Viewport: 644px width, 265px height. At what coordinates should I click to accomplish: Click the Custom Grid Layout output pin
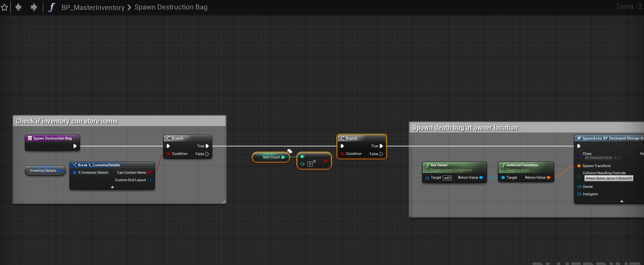pos(150,180)
